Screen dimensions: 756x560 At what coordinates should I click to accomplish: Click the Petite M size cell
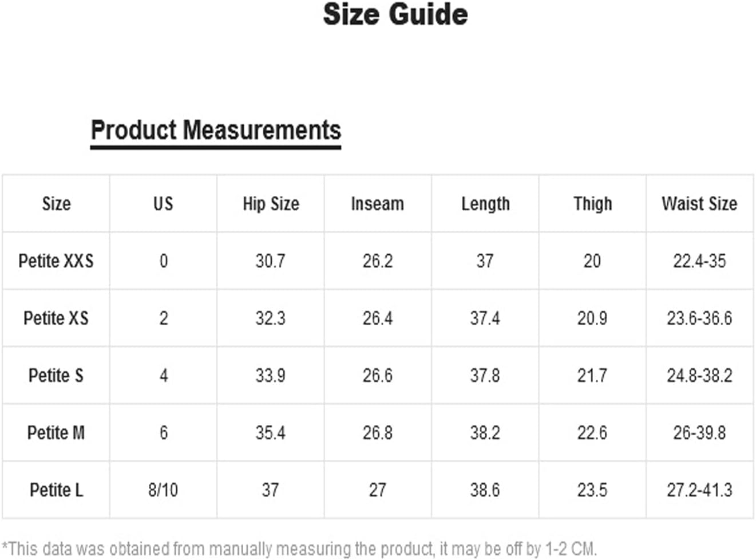56,433
